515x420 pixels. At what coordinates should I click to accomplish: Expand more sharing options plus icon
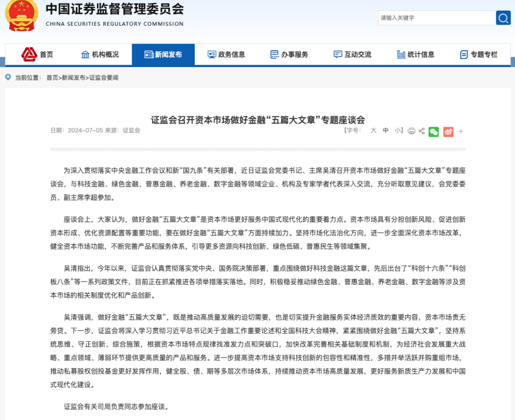461,131
